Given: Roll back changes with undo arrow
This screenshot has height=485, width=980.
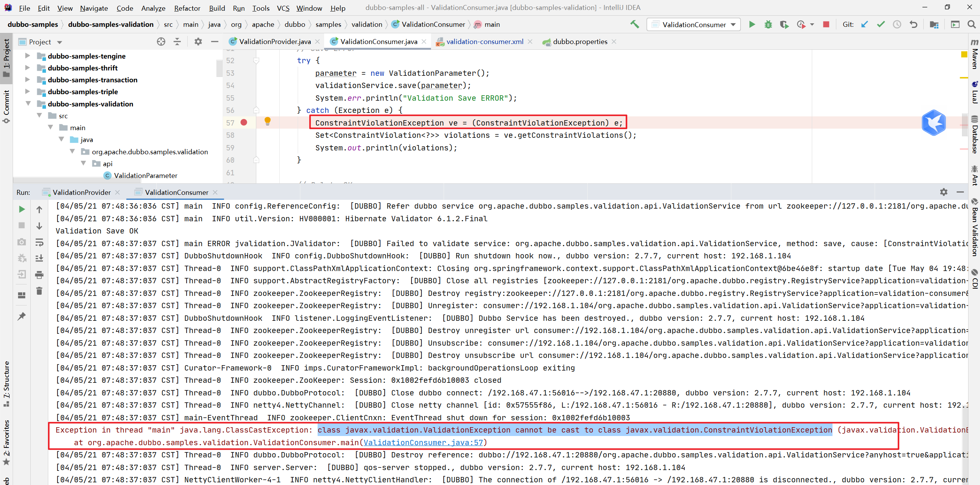Looking at the screenshot, I should (913, 24).
